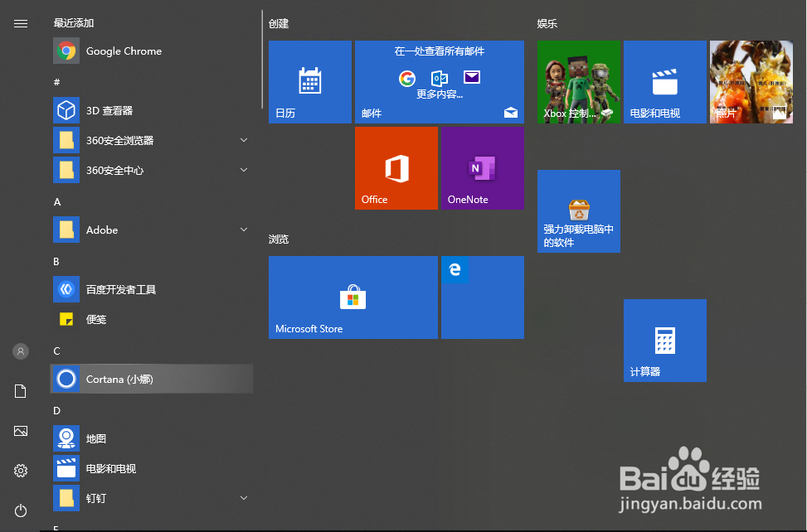Click the D letter group header
The image size is (807, 532).
pyautogui.click(x=56, y=411)
